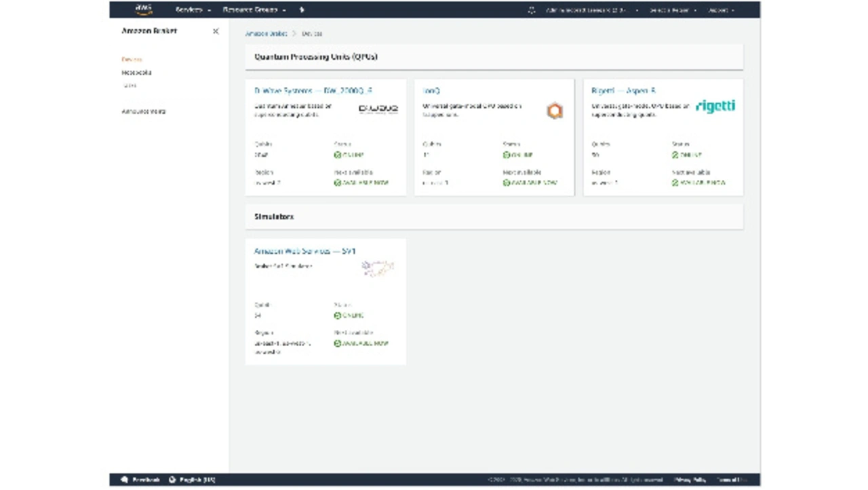Open the Terms of Use footer link
Screen dimensions: 868x490
[732, 480]
